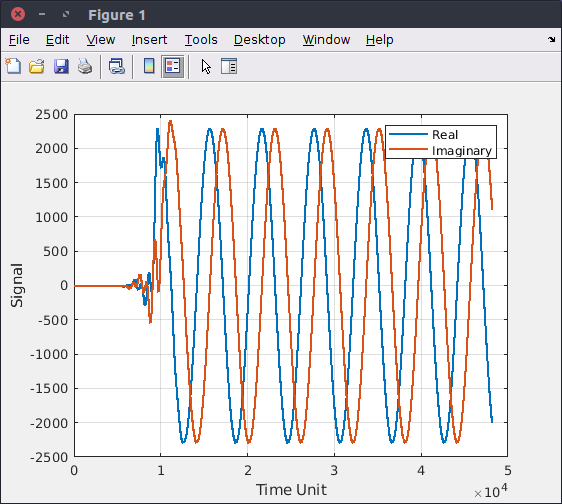Click the Real legend entry
The image size is (562, 504).
tap(445, 135)
